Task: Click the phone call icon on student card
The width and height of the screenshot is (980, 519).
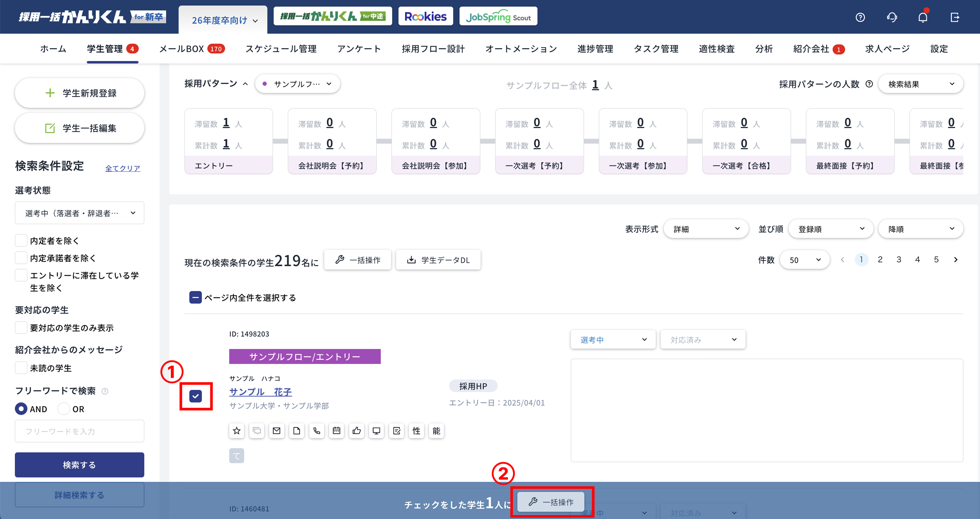Action: [317, 430]
